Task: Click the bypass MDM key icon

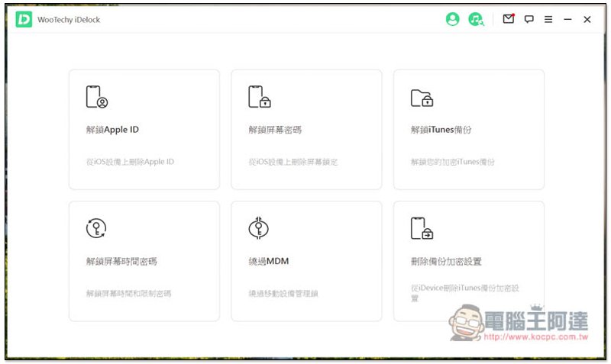Action: [x=259, y=227]
